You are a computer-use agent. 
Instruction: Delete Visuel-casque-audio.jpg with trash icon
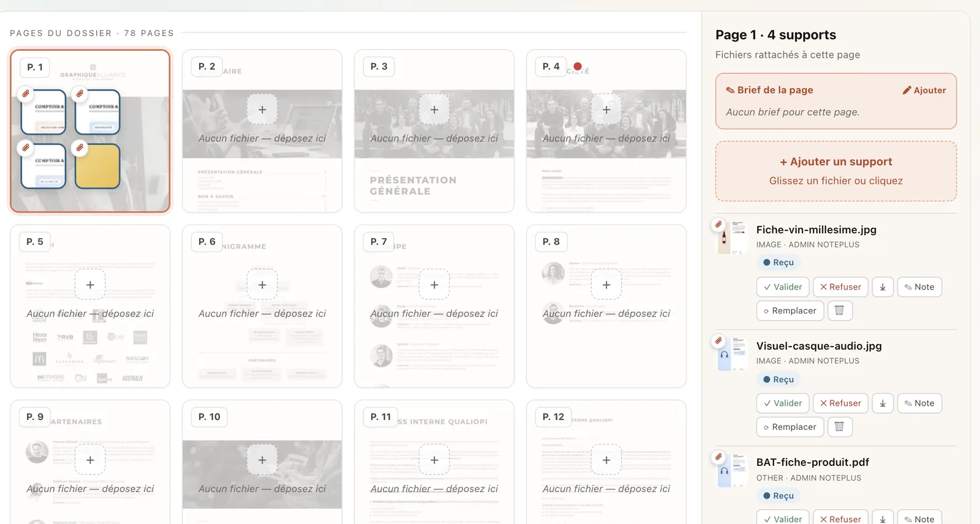pyautogui.click(x=840, y=427)
